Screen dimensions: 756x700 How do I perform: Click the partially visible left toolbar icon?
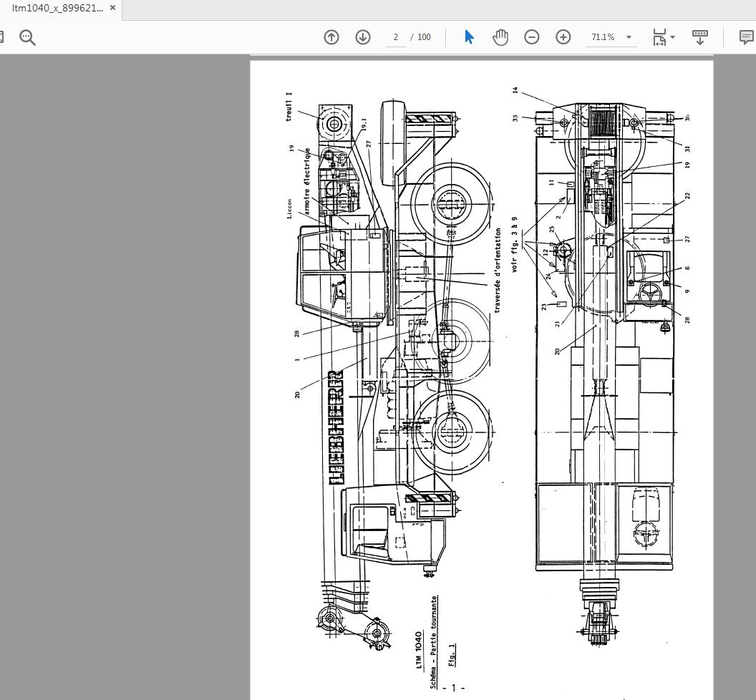point(2,37)
